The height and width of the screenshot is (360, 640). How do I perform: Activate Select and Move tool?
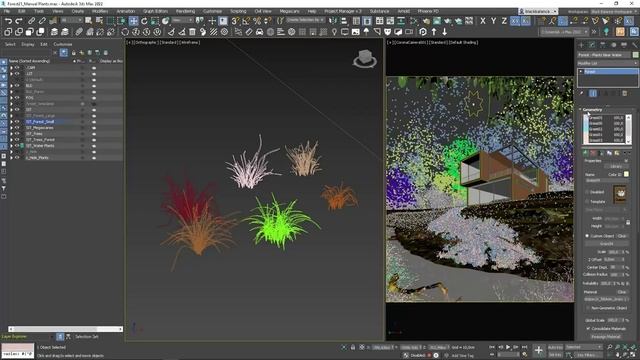point(133,21)
